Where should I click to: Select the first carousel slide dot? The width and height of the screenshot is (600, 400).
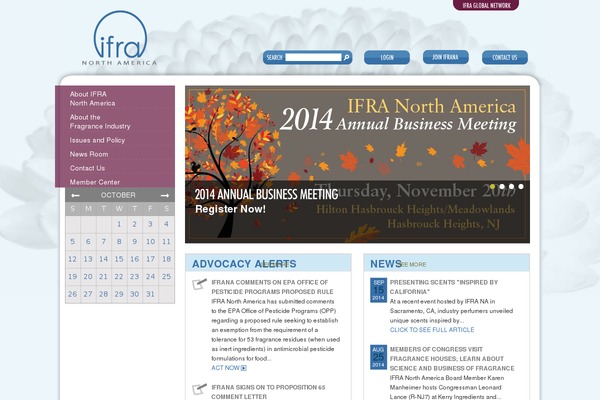click(x=492, y=186)
